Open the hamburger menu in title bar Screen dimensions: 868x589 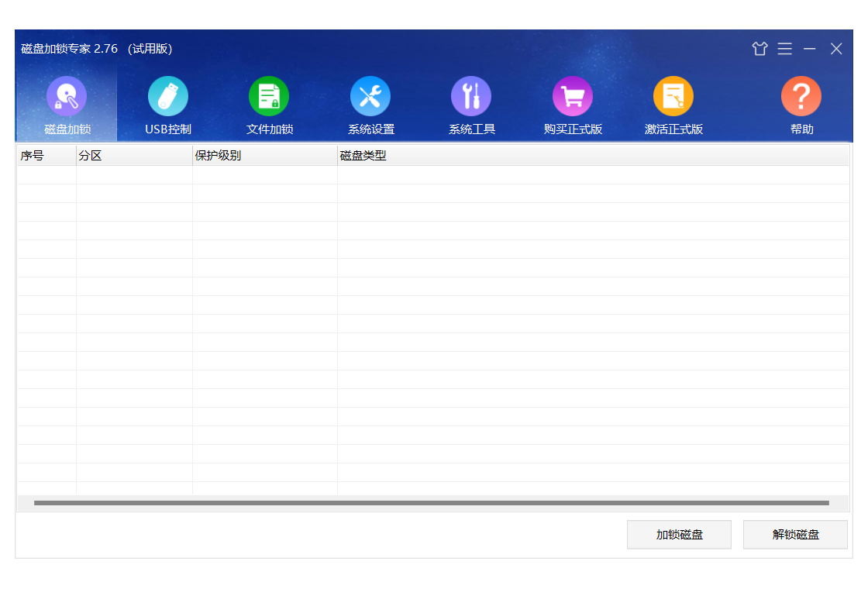[784, 49]
